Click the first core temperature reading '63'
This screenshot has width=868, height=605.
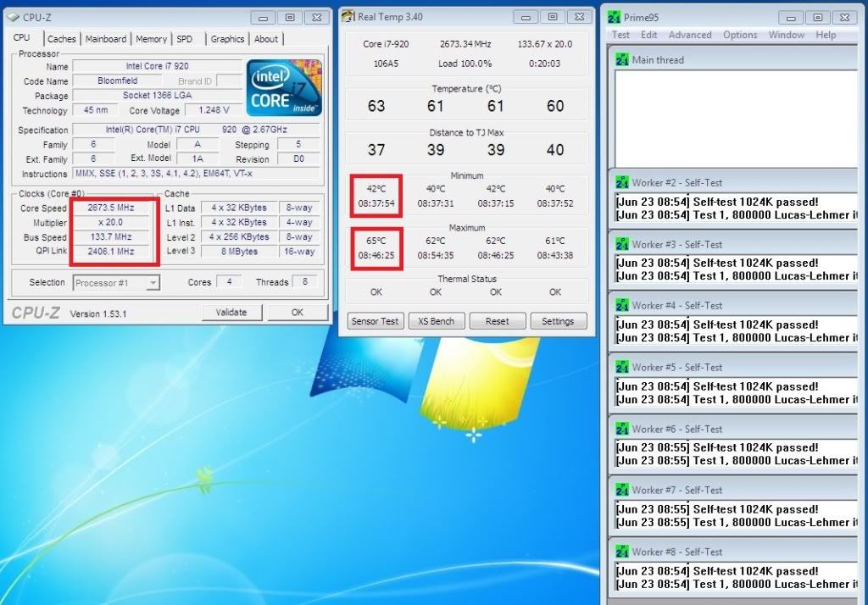tap(376, 106)
